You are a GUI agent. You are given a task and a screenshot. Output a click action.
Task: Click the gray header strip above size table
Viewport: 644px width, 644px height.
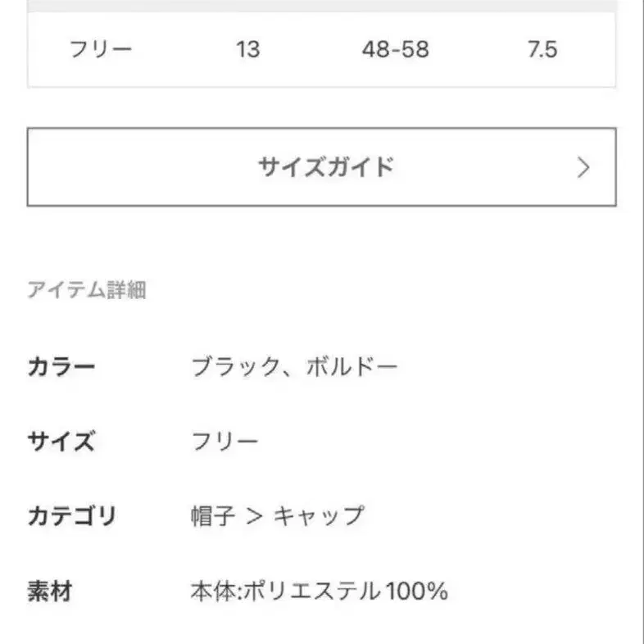pyautogui.click(x=321, y=5)
